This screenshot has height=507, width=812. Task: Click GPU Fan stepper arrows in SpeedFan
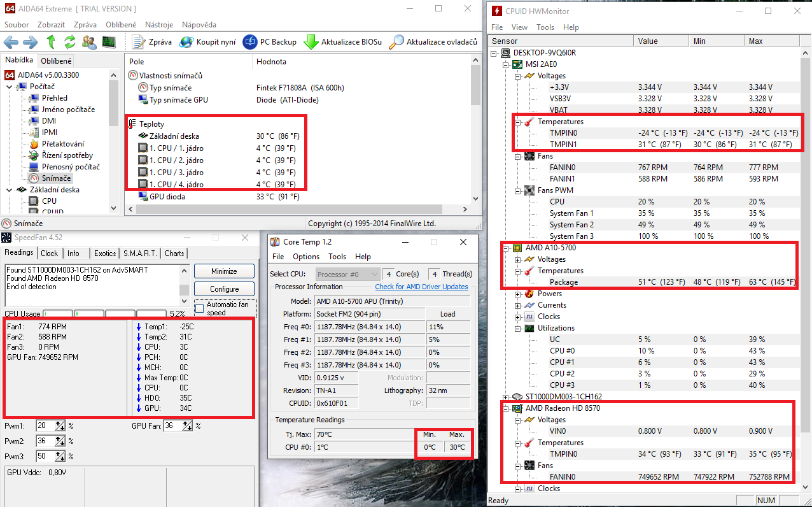tap(188, 425)
